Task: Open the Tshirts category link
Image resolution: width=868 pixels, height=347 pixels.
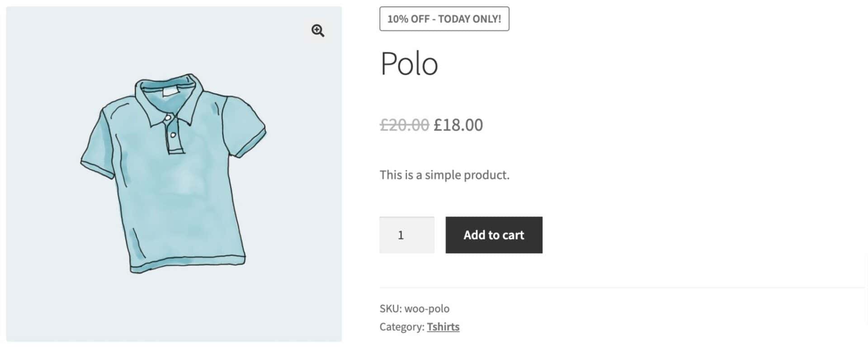Action: click(443, 327)
